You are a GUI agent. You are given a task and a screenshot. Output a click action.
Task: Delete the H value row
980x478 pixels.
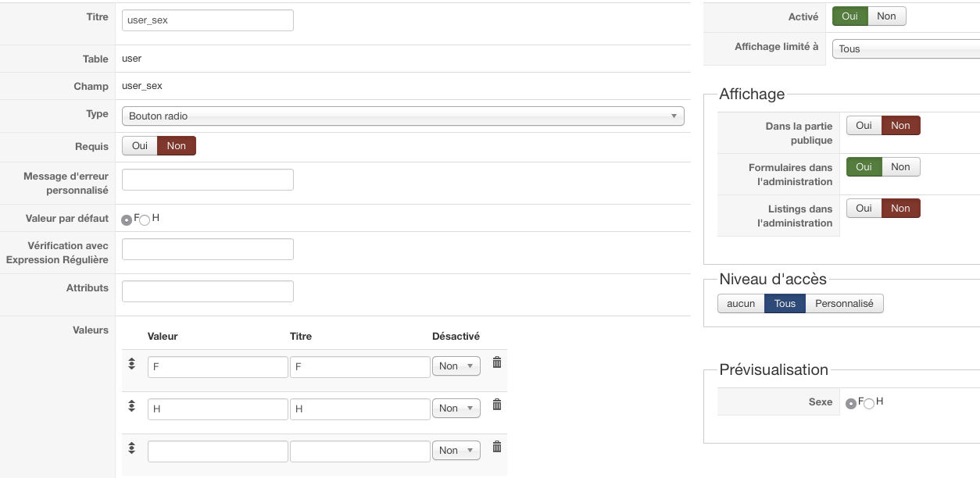point(496,405)
